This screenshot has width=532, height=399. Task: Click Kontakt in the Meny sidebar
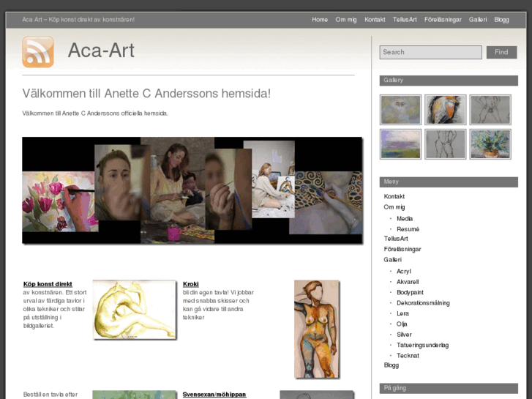pos(394,197)
